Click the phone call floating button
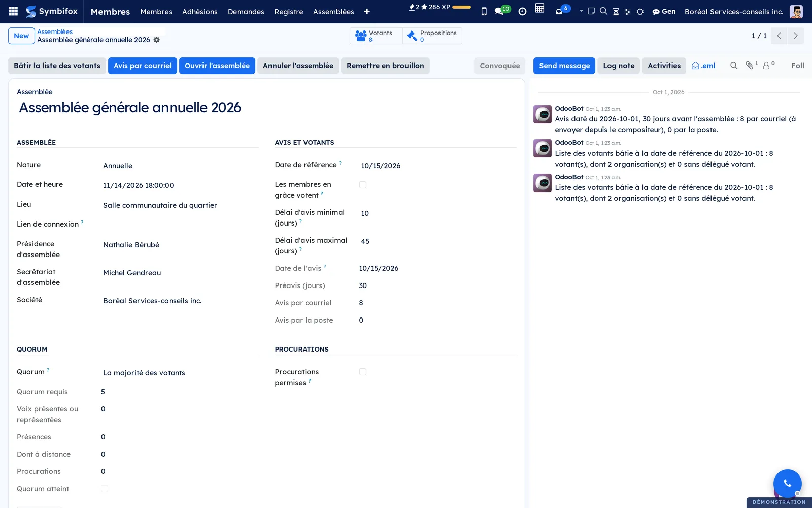Image resolution: width=812 pixels, height=508 pixels. coord(787,483)
